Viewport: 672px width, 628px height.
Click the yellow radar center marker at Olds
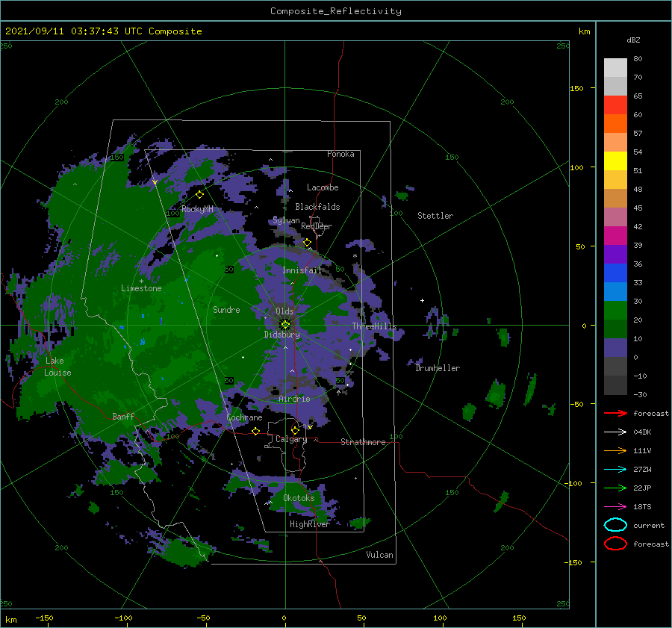(285, 325)
